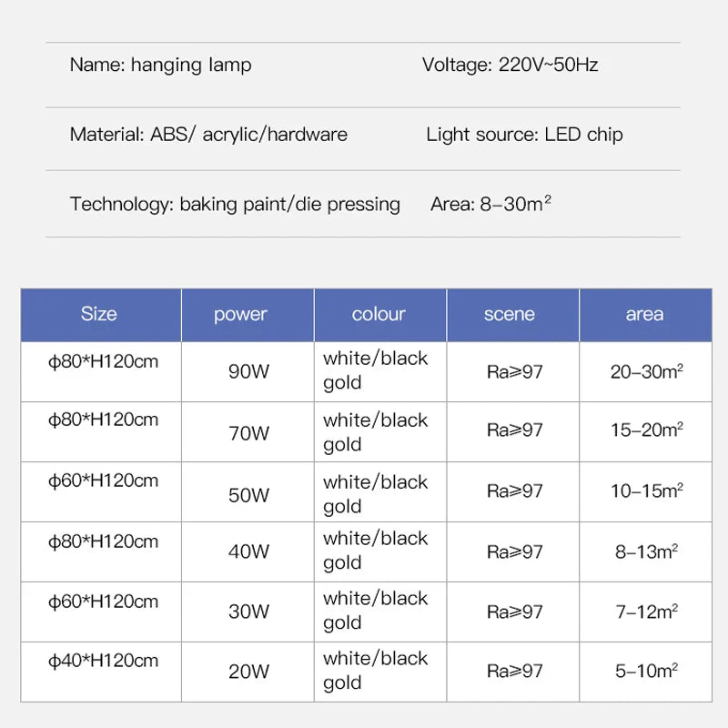Select the Voltage: 220V~50Hz text

click(x=510, y=65)
